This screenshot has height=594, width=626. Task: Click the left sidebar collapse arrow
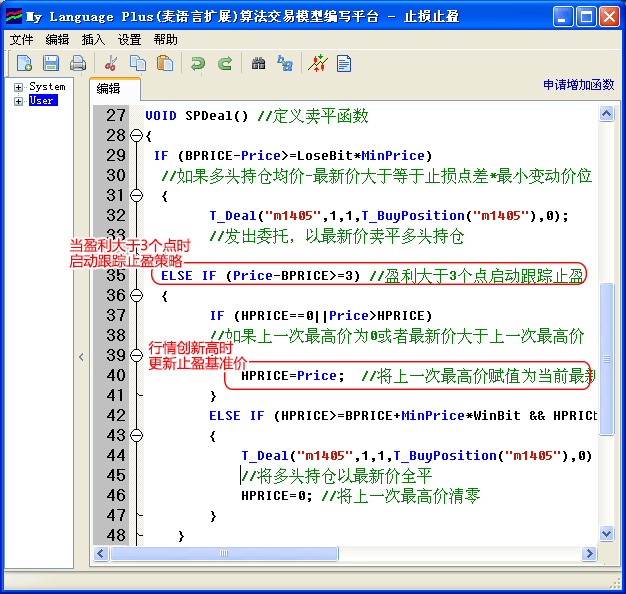[82, 357]
